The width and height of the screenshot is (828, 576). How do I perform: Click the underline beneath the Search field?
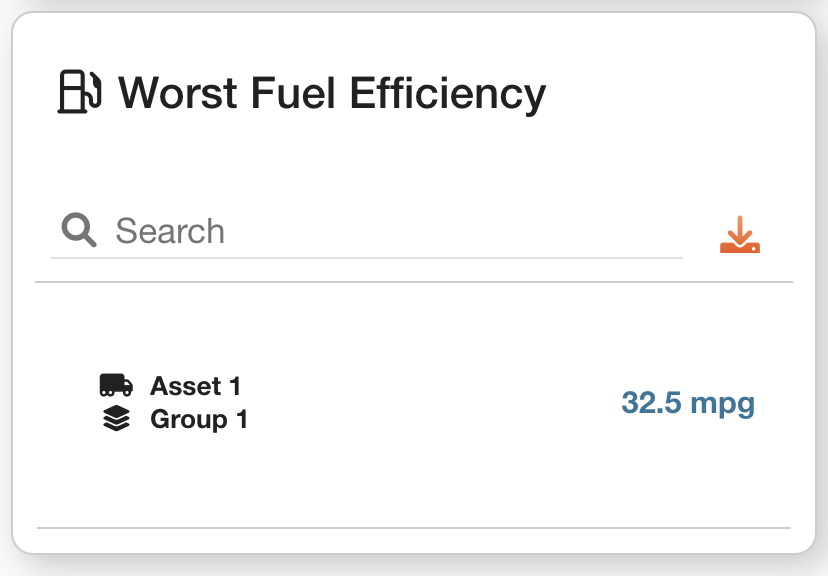point(366,258)
